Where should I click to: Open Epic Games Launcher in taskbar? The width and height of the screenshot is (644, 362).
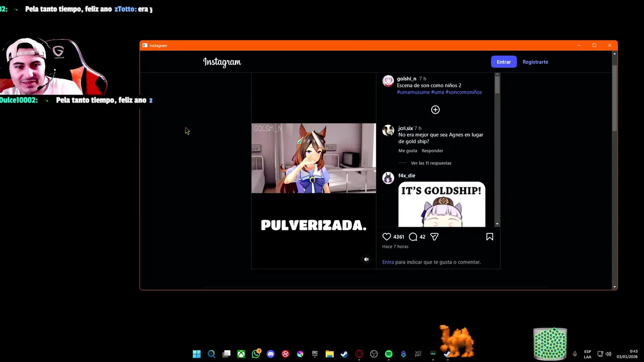pyautogui.click(x=315, y=354)
